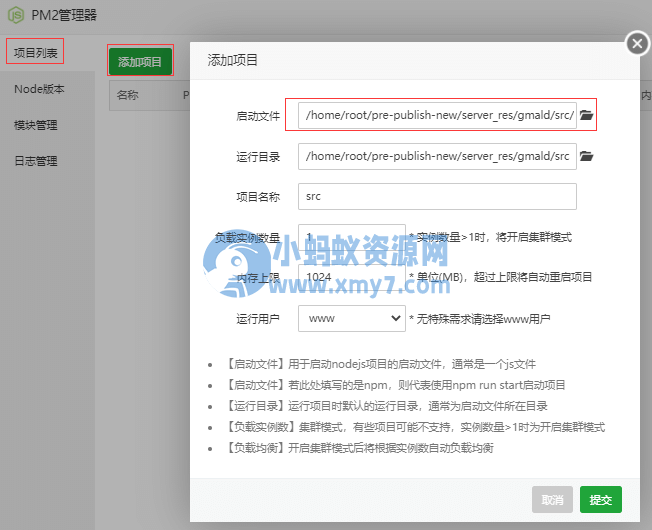Click the 【运行目录】 help line
This screenshot has height=530, width=652.
click(386, 406)
